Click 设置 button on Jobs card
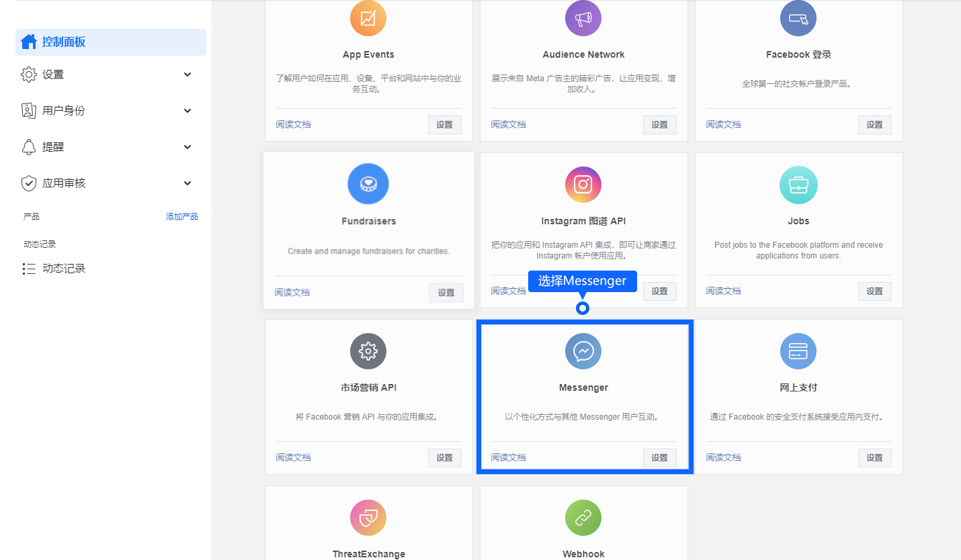 coord(875,291)
